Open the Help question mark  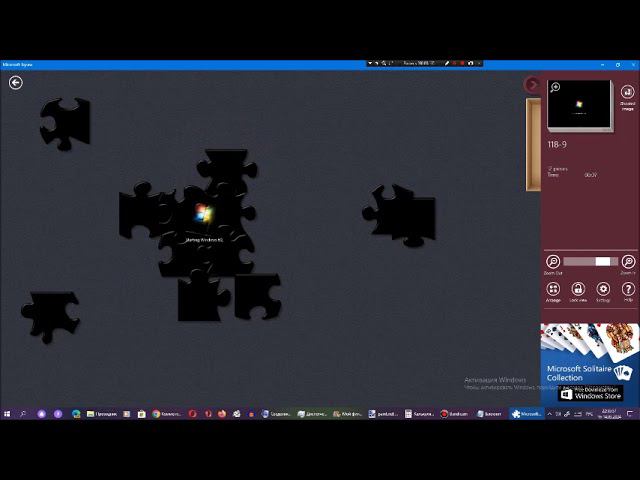(x=628, y=289)
